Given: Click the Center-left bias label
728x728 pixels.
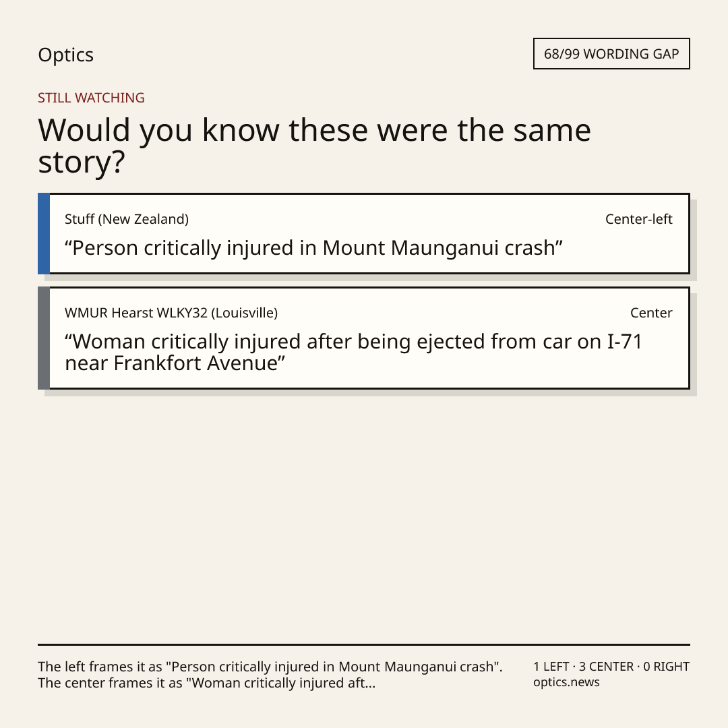Looking at the screenshot, I should [638, 219].
